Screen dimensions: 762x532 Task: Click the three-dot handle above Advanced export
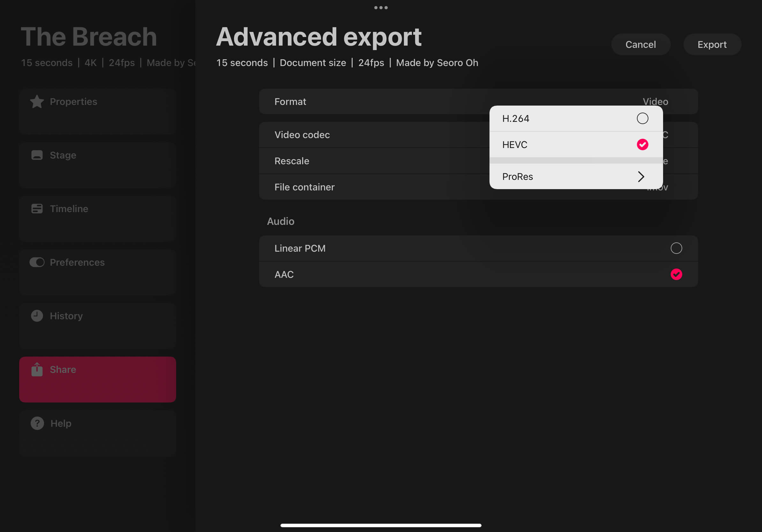381,7
